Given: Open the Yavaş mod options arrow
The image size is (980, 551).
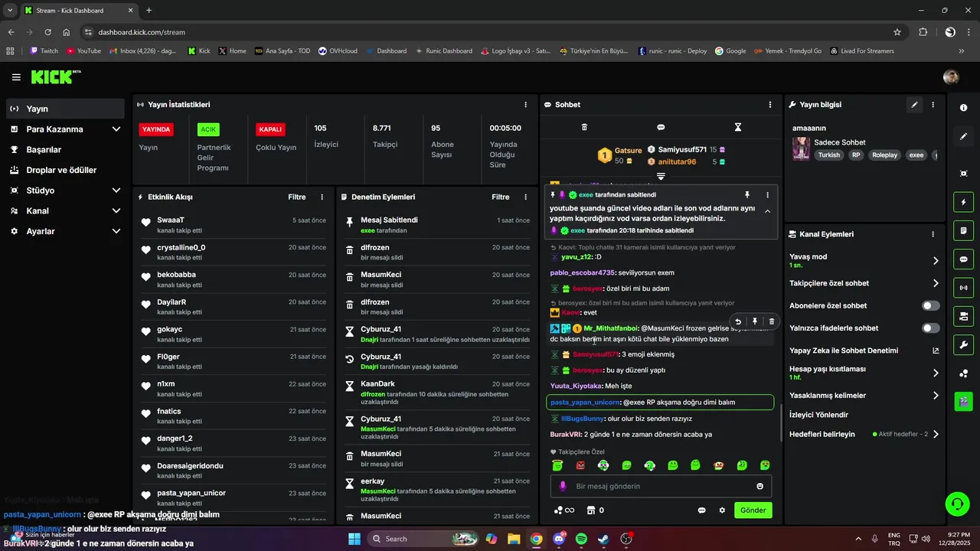Looking at the screenshot, I should click(936, 261).
